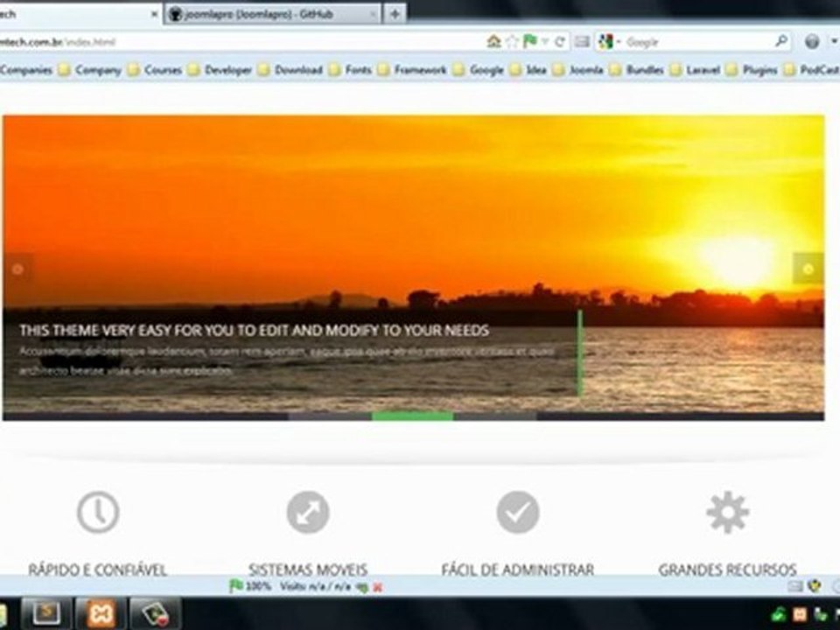Click the gray globe toolbar icon

point(812,42)
